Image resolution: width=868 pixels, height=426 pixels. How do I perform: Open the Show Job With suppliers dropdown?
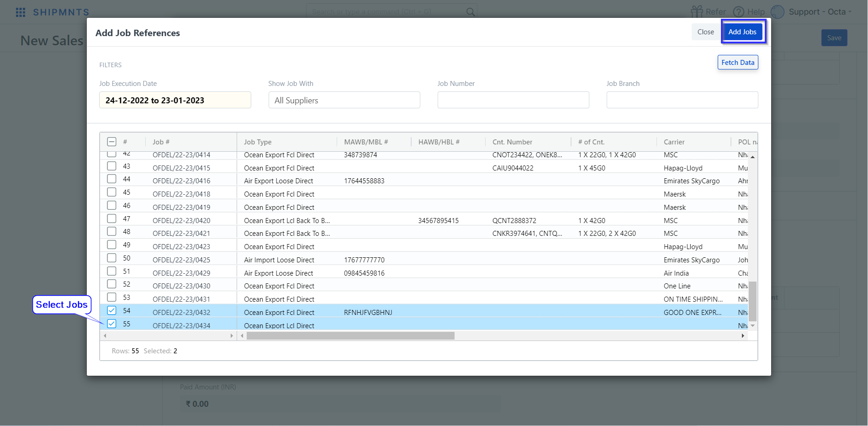tap(344, 100)
